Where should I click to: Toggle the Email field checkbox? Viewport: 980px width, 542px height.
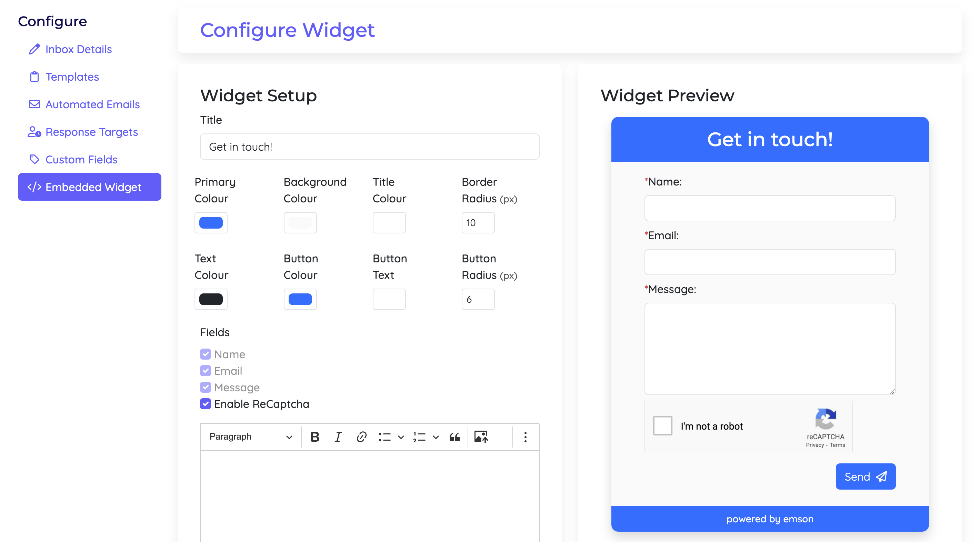pyautogui.click(x=206, y=370)
